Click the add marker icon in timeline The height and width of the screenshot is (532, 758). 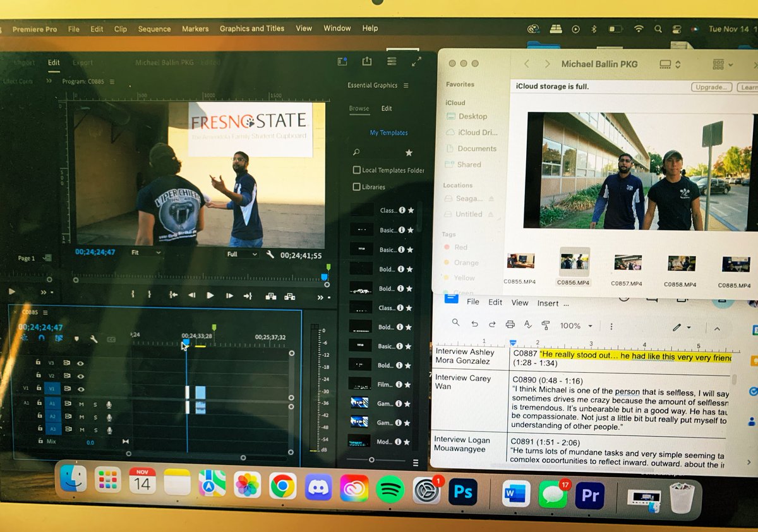76,338
